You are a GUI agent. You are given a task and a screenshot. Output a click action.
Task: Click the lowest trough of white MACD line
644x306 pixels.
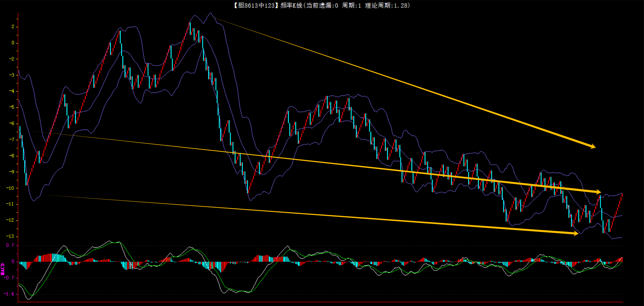[28, 299]
